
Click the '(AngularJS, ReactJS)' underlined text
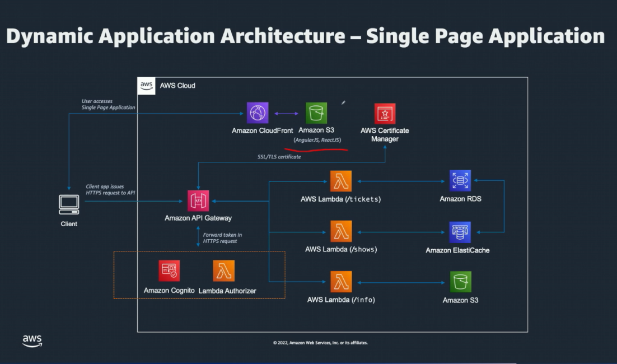(x=317, y=140)
